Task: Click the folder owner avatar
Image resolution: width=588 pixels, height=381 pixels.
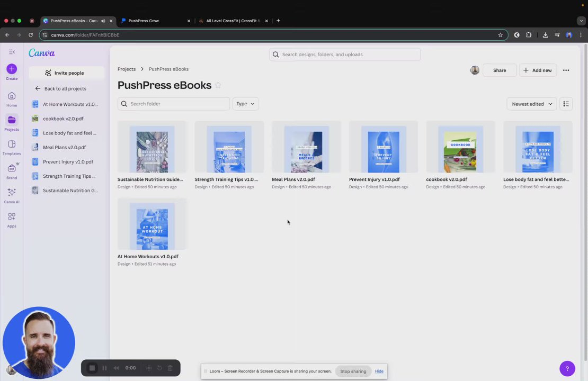Action: [x=475, y=70]
